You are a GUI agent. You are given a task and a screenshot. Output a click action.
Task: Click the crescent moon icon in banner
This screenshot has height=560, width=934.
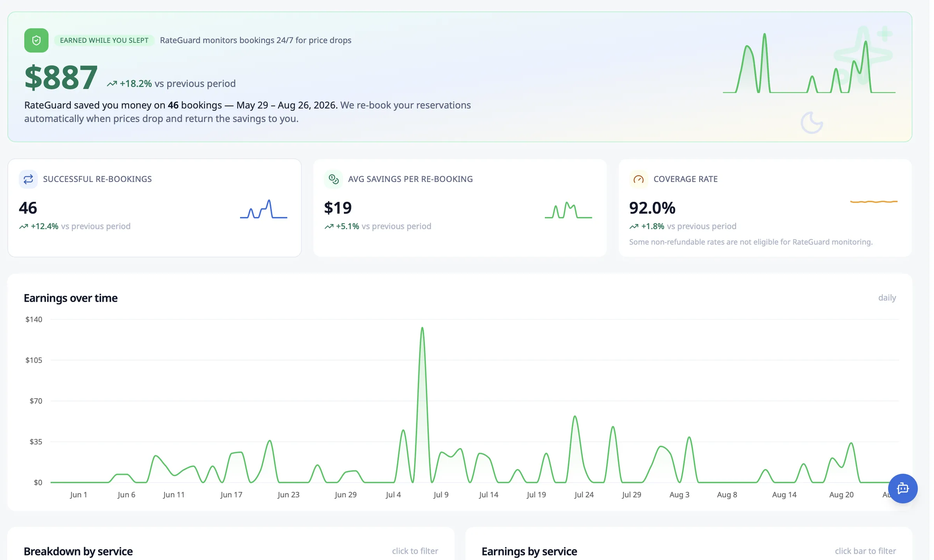[812, 123]
